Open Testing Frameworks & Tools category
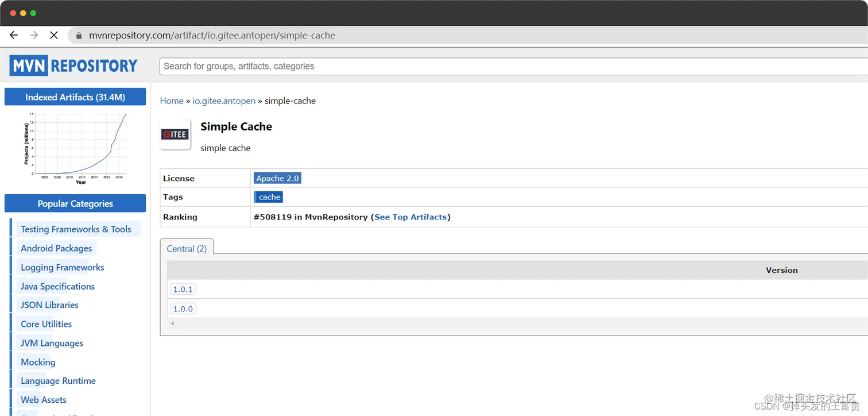The height and width of the screenshot is (416, 868). pos(76,229)
